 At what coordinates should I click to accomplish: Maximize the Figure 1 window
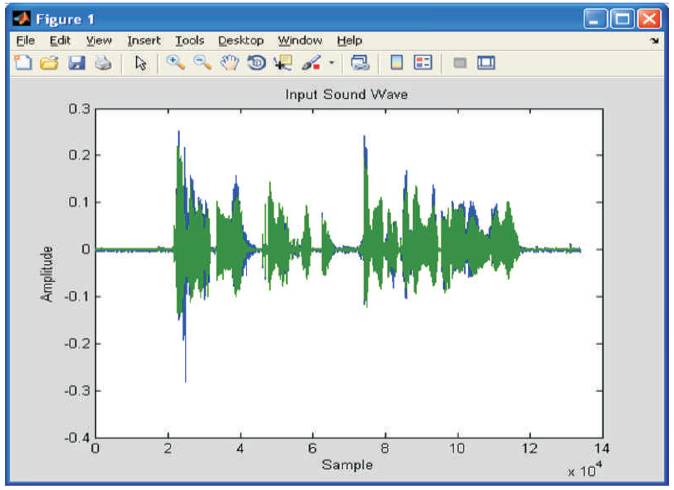[622, 19]
